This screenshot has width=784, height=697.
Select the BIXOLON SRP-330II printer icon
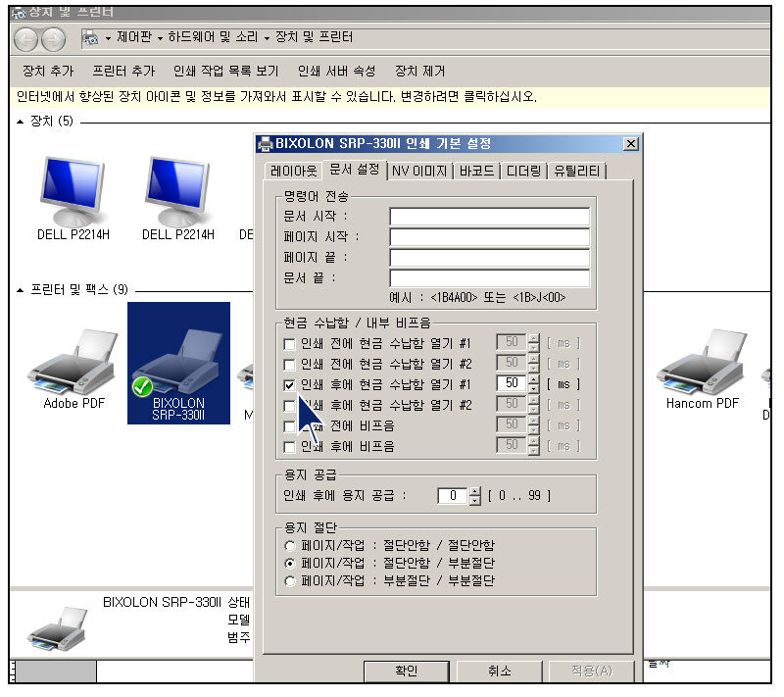tap(178, 363)
